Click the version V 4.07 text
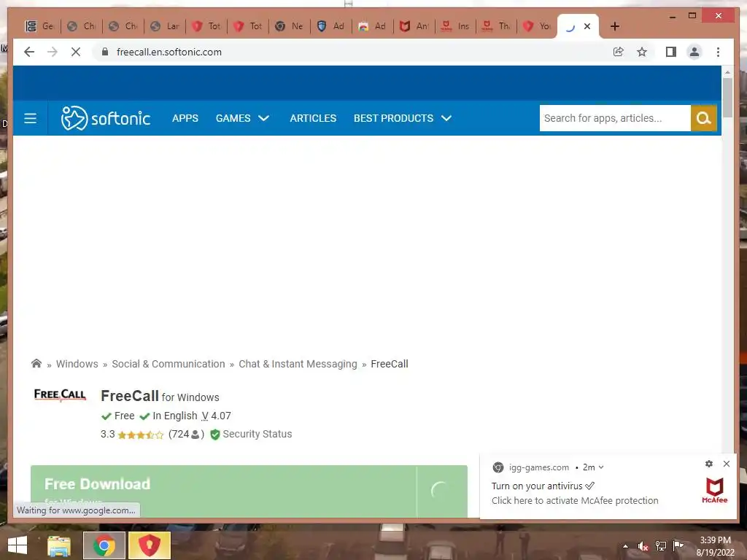 click(216, 416)
